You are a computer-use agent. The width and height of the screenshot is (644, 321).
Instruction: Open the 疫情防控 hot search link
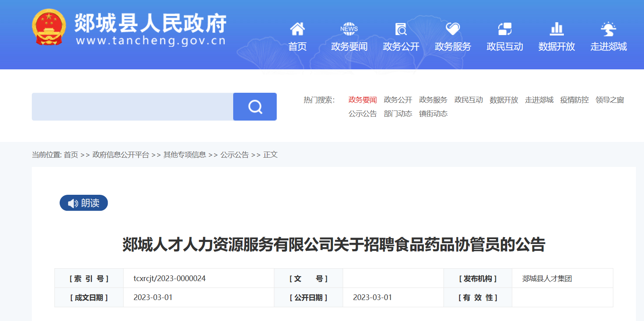(x=574, y=100)
